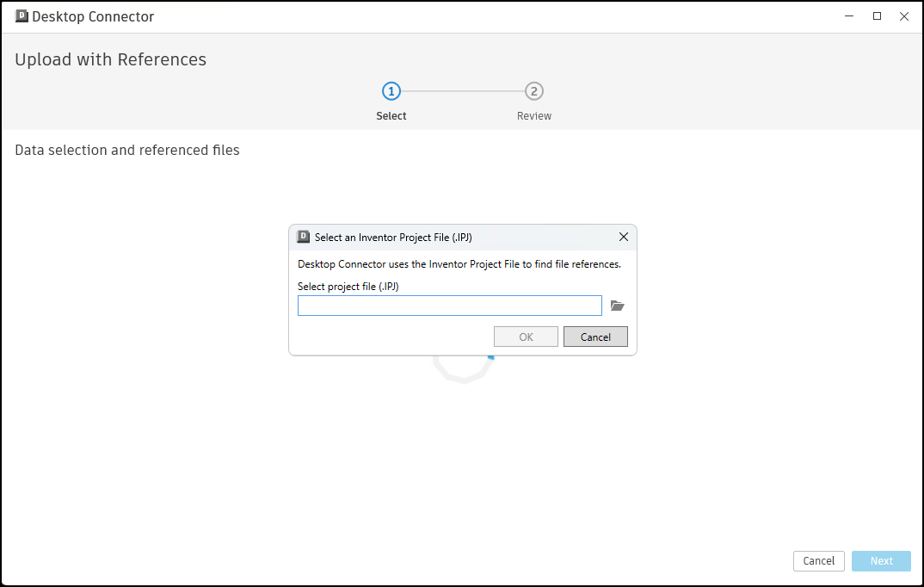Click the loading spinner behind the dialog

tap(465, 368)
